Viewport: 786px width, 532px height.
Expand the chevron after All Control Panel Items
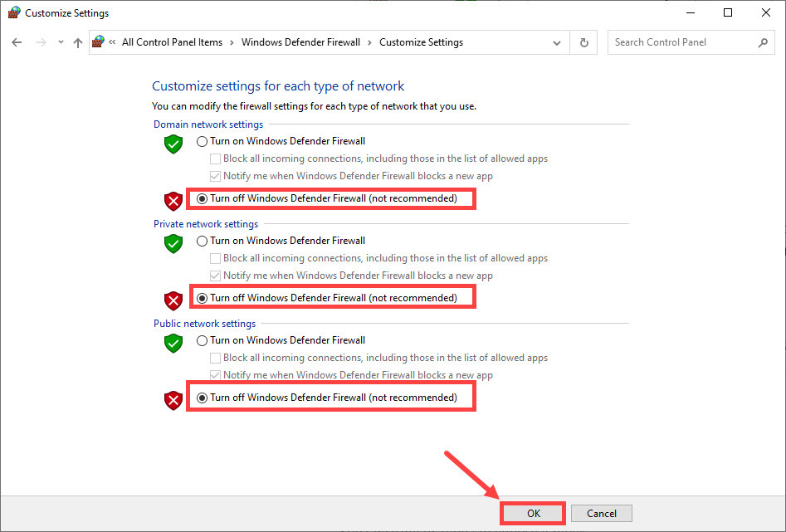(x=232, y=43)
